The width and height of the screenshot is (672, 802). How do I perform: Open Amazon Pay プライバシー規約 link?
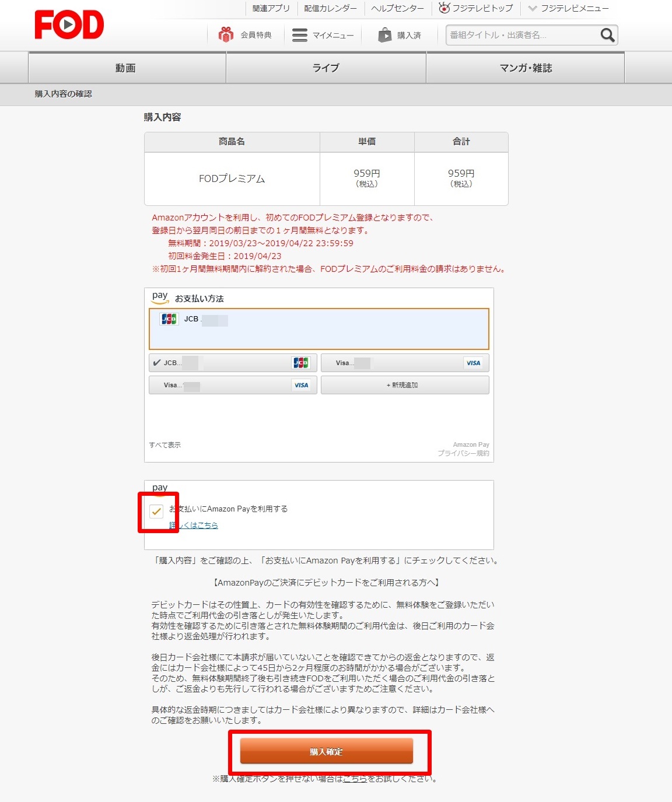tap(464, 453)
